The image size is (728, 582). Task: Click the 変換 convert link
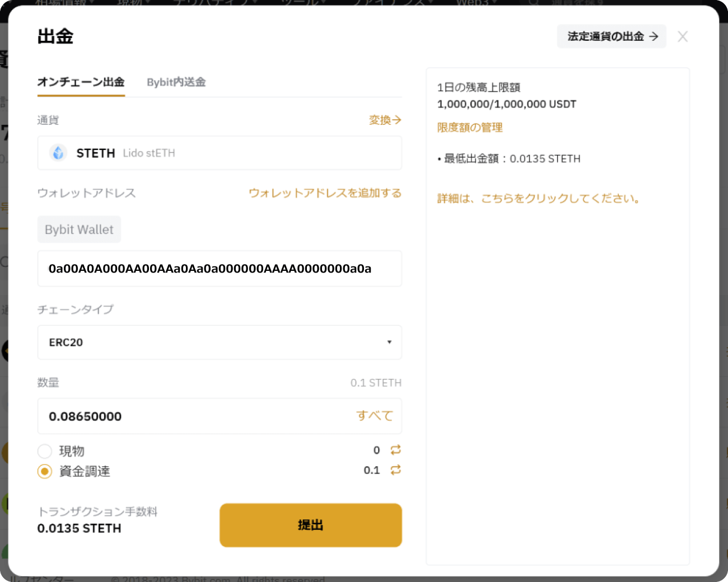tap(385, 120)
